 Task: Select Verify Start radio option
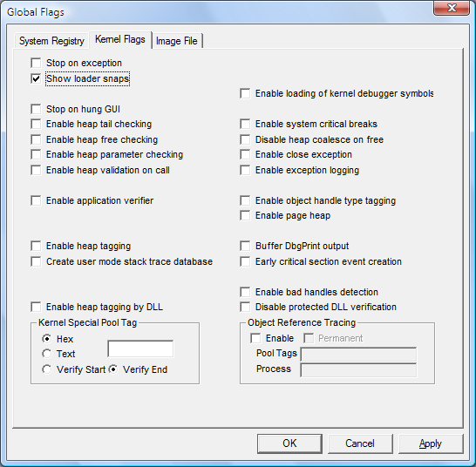pyautogui.click(x=46, y=369)
